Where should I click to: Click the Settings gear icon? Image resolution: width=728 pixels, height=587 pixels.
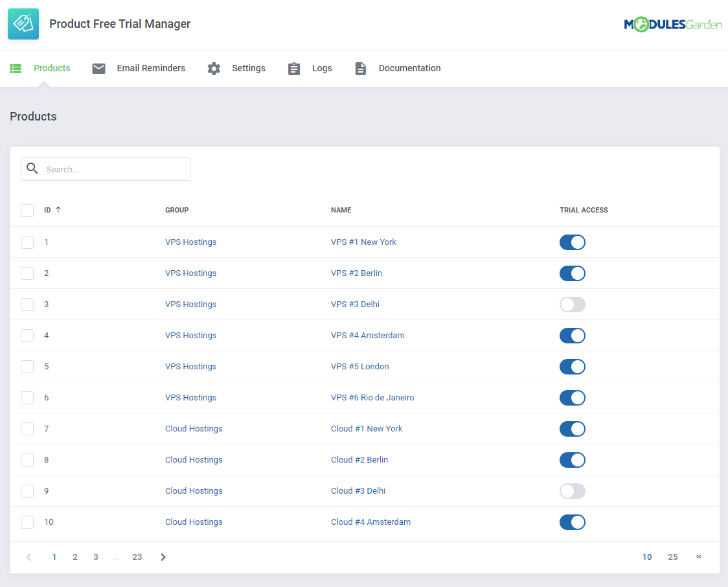tap(214, 69)
